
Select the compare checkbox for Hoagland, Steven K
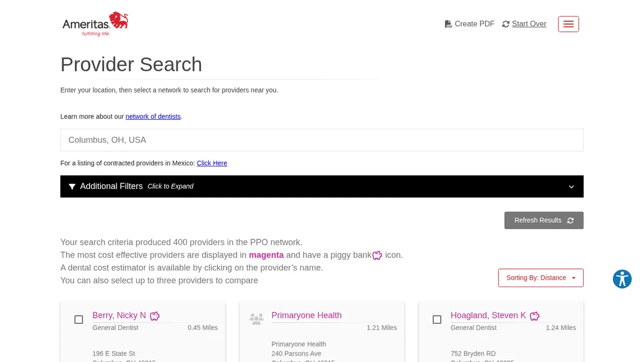point(437,320)
